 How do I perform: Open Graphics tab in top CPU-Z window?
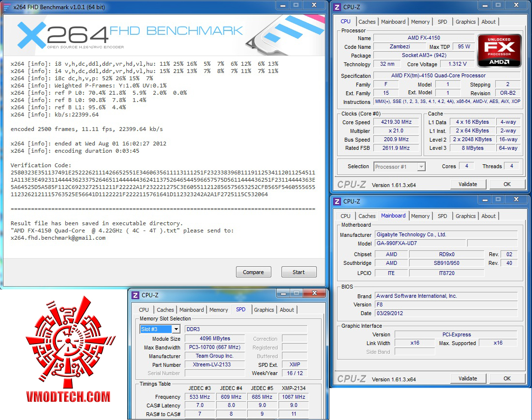pos(465,22)
